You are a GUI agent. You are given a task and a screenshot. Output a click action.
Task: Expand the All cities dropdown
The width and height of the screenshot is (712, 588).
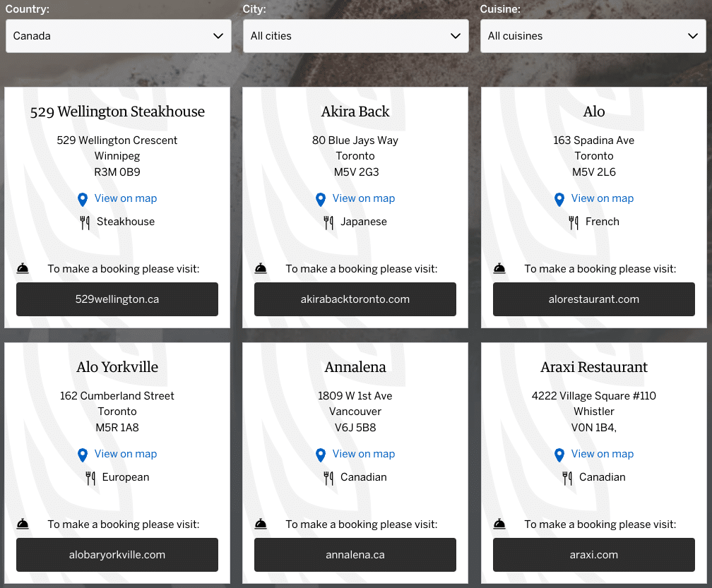pyautogui.click(x=355, y=36)
